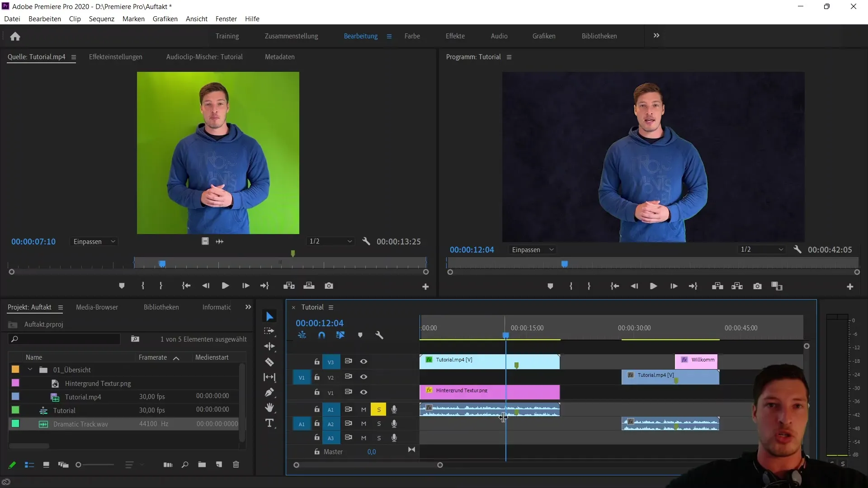Open Comparison View in Program monitor

tap(777, 286)
